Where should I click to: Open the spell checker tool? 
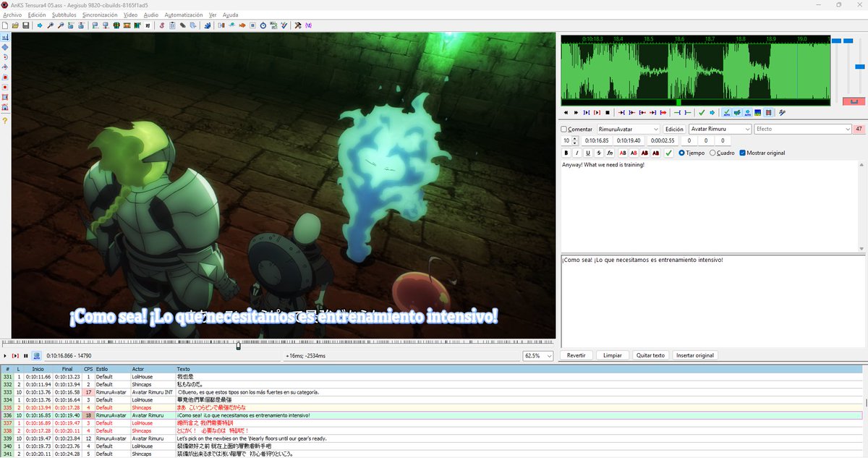(283, 25)
